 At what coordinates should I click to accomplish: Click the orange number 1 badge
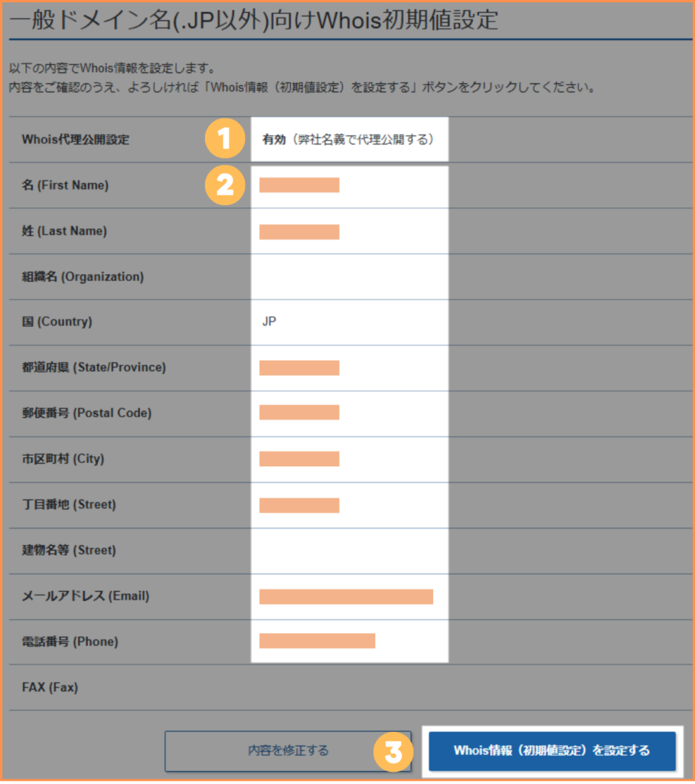(225, 139)
